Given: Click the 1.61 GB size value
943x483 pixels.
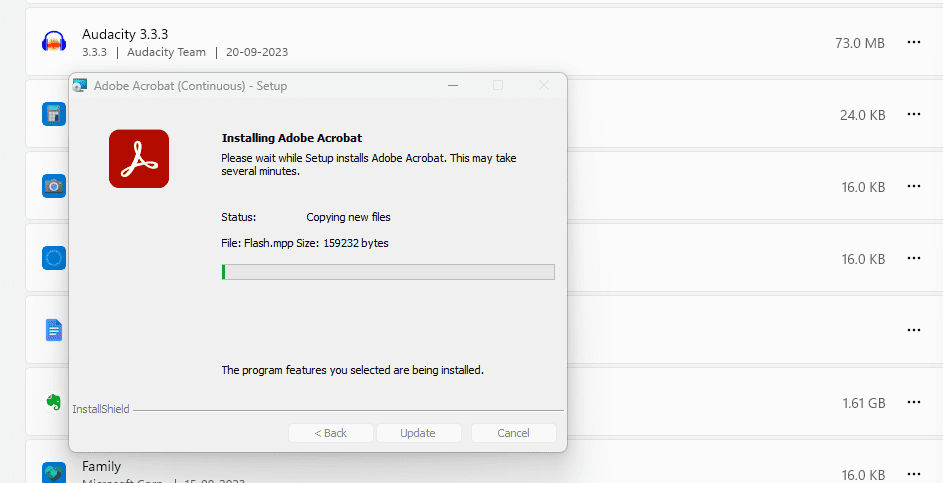Looking at the screenshot, I should tap(864, 403).
